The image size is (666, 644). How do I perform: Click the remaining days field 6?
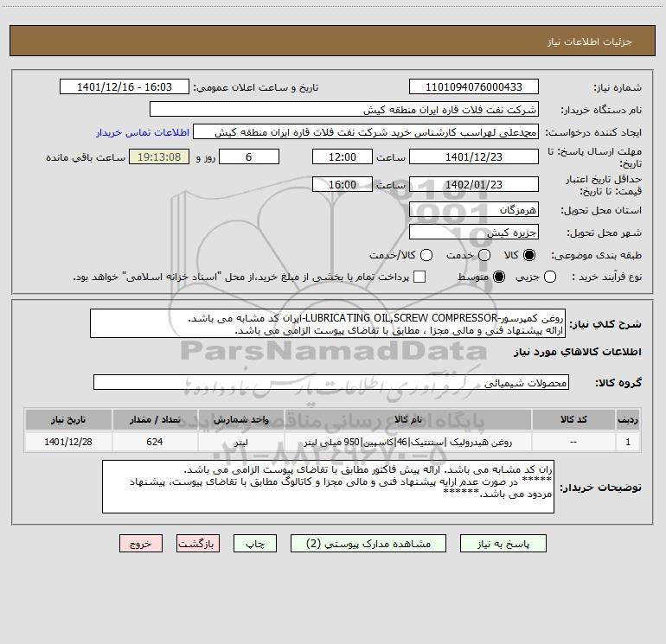[249, 156]
